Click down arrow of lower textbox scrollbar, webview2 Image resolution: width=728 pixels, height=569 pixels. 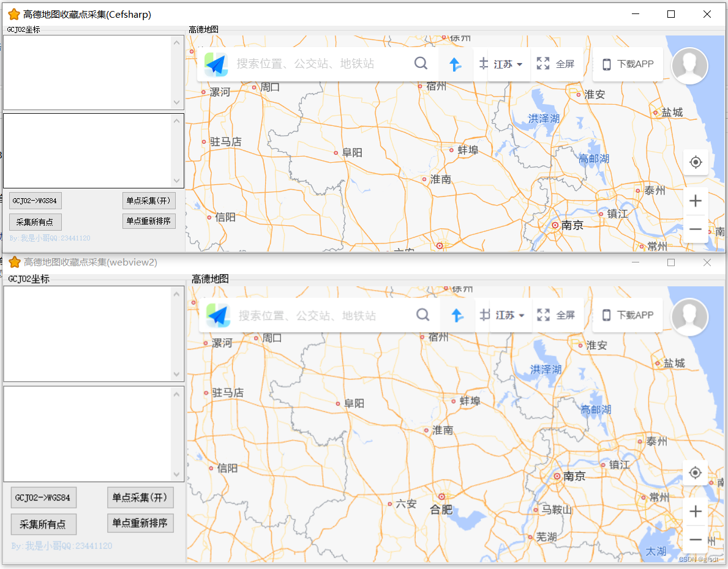point(176,474)
